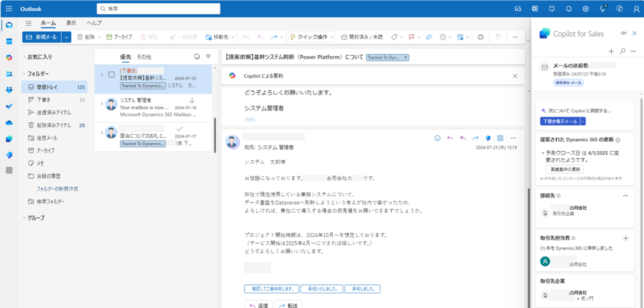Image resolution: width=644 pixels, height=308 pixels.
Task: Click in the 検索 search box
Action: click(158, 9)
